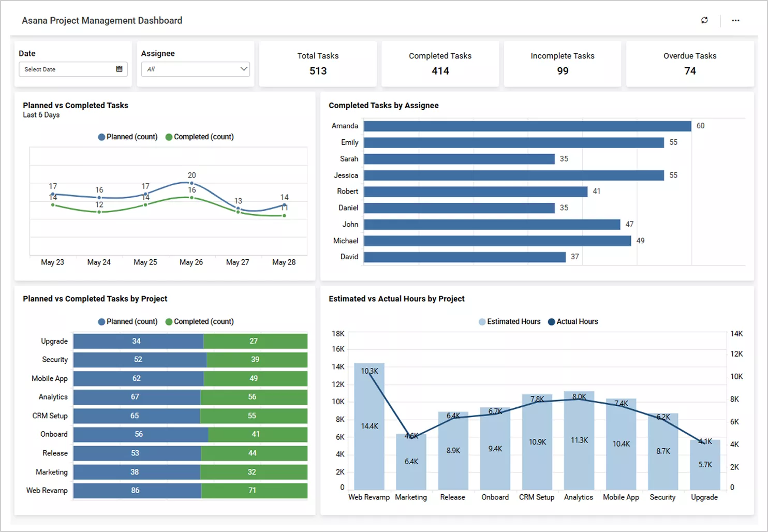This screenshot has width=768, height=532.
Task: Click the Total Tasks 513 card
Action: (x=318, y=64)
